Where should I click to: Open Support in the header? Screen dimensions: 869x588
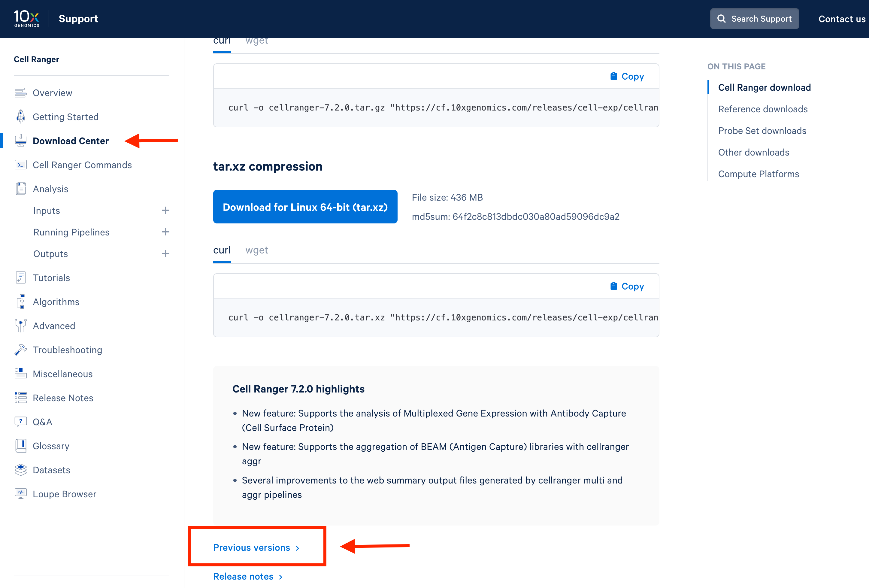[x=78, y=19]
